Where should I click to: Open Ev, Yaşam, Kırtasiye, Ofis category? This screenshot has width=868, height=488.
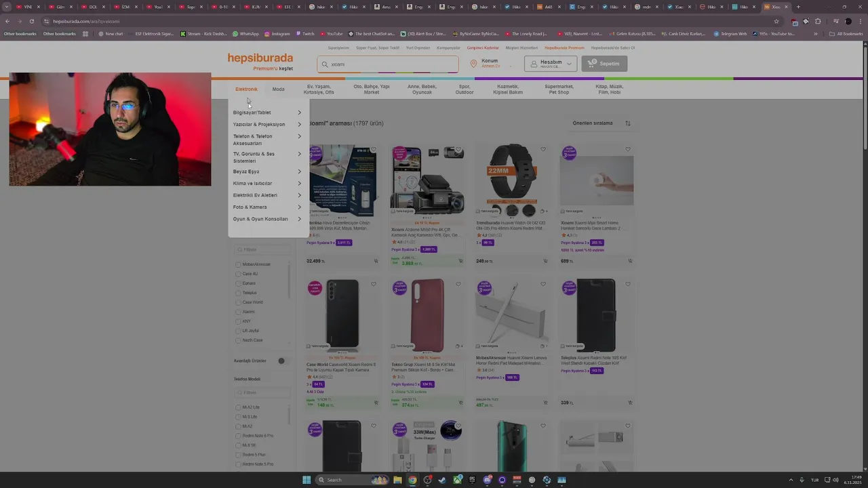[319, 89]
